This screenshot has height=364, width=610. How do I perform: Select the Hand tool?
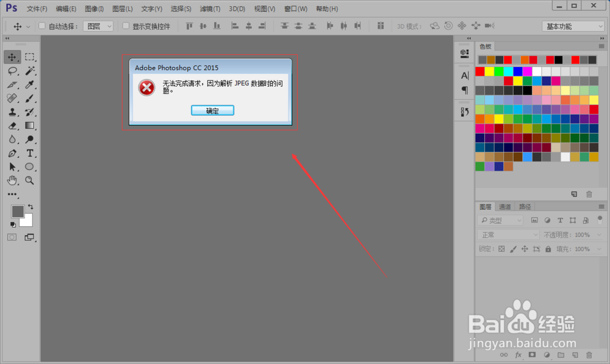click(x=12, y=180)
